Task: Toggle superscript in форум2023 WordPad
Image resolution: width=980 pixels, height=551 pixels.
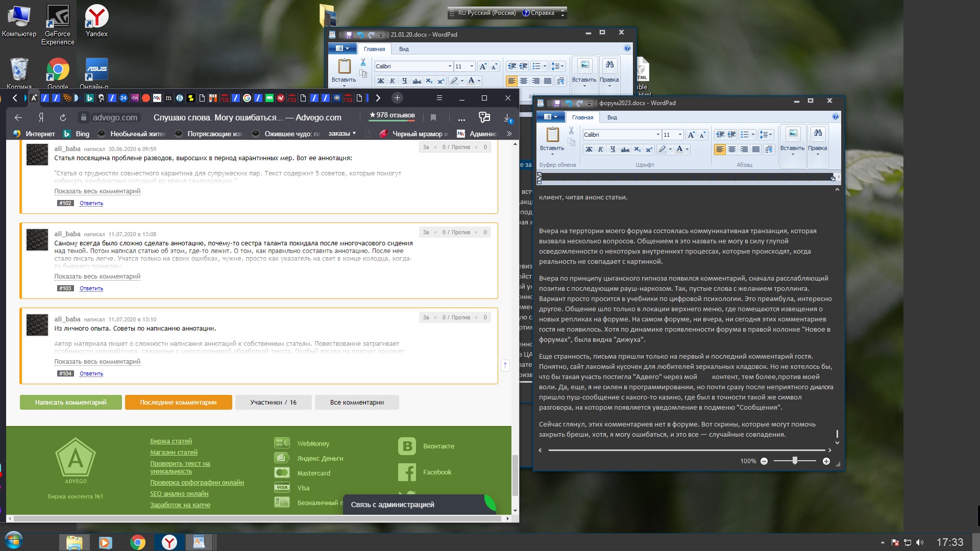Action: pyautogui.click(x=649, y=149)
